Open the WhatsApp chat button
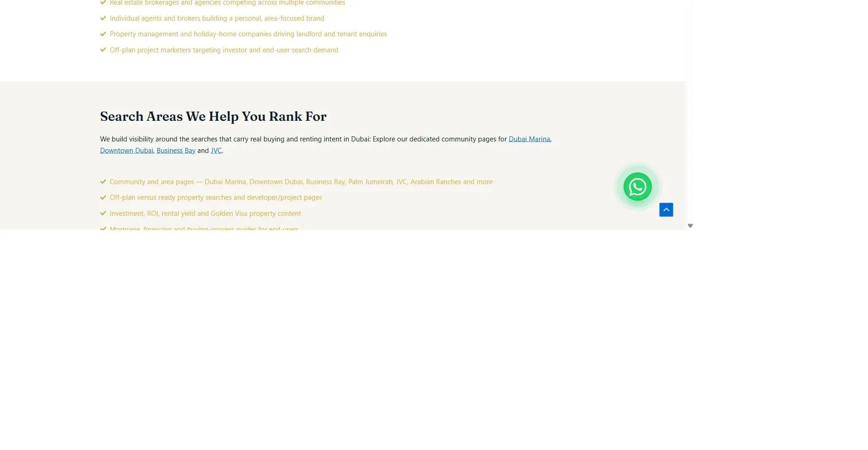This screenshot has width=868, height=450. click(637, 187)
